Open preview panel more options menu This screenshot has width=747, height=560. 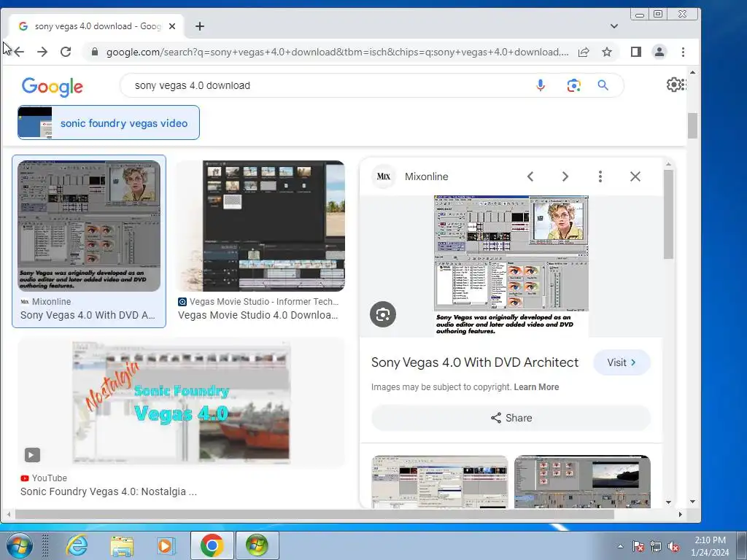point(600,176)
